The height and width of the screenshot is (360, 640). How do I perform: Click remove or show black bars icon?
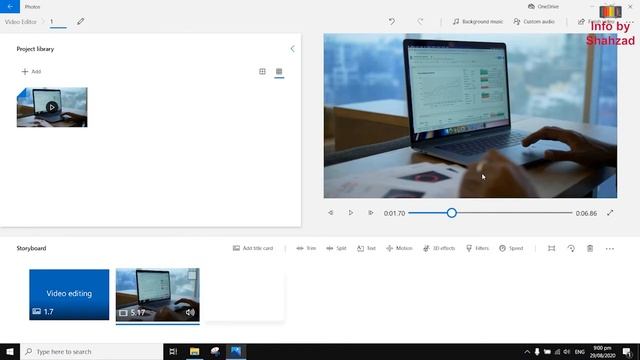point(551,248)
